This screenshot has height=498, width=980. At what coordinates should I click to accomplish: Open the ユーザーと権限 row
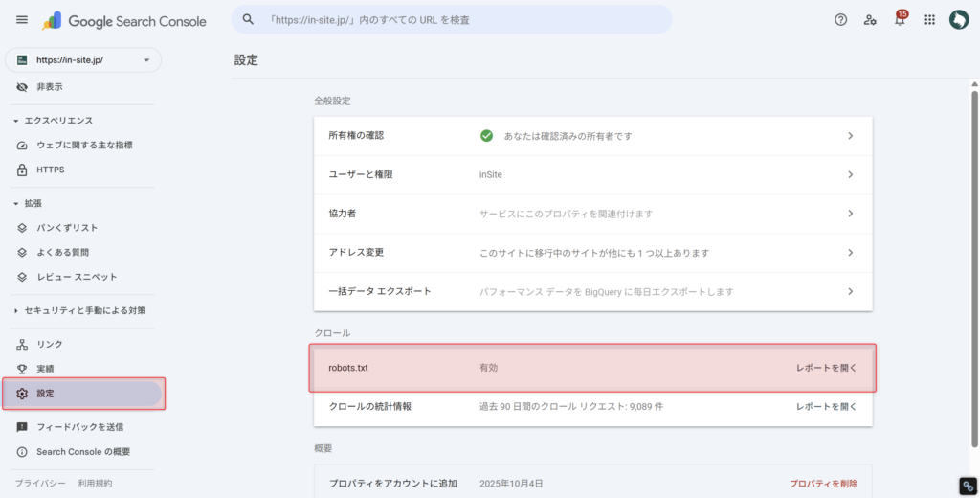[593, 174]
